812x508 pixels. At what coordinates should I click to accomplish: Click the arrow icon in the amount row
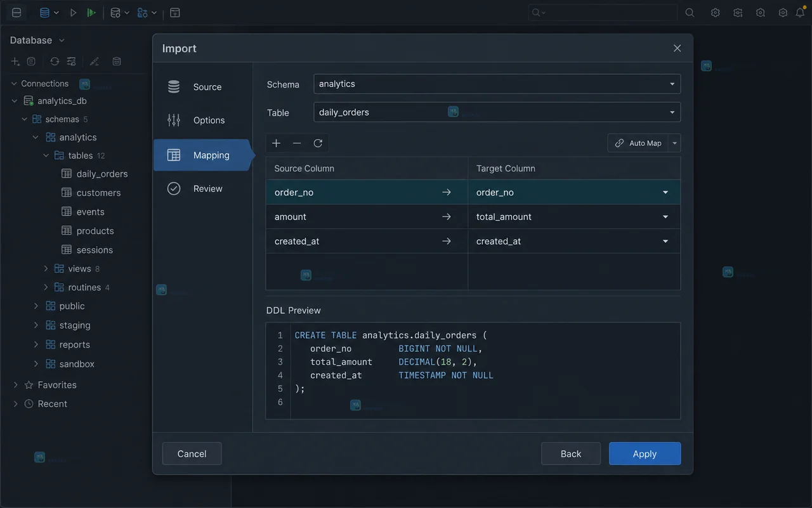point(447,217)
